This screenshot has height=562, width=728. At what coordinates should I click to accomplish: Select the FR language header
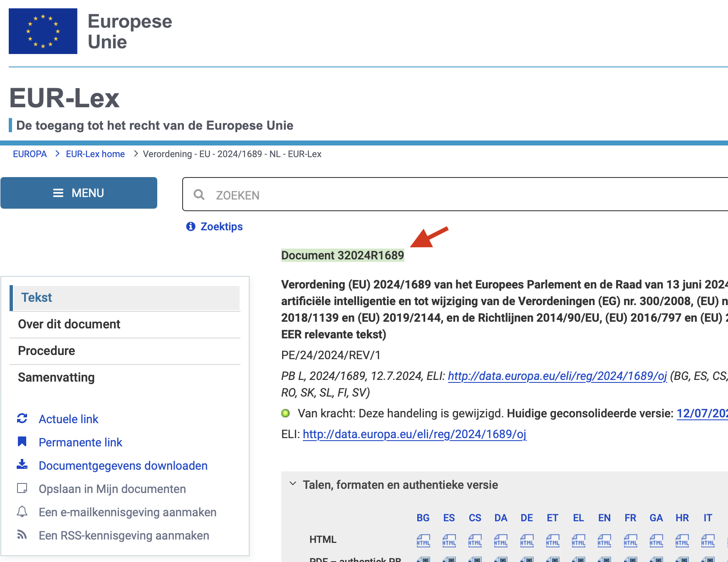click(630, 518)
